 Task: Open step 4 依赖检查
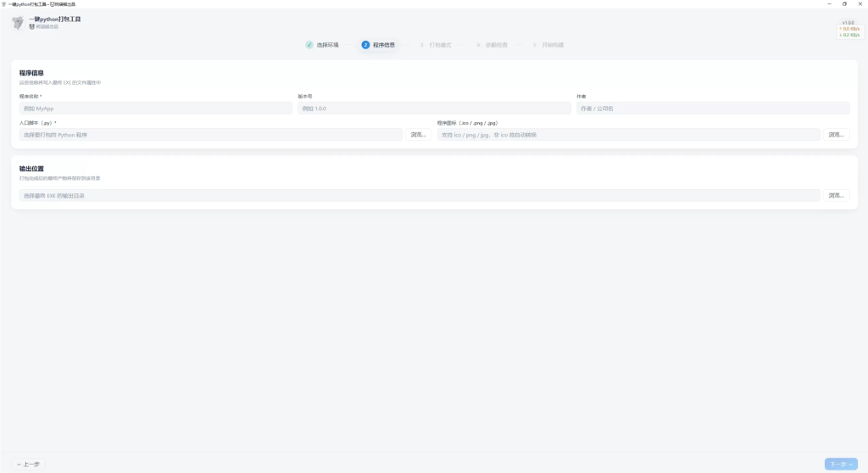(x=492, y=45)
